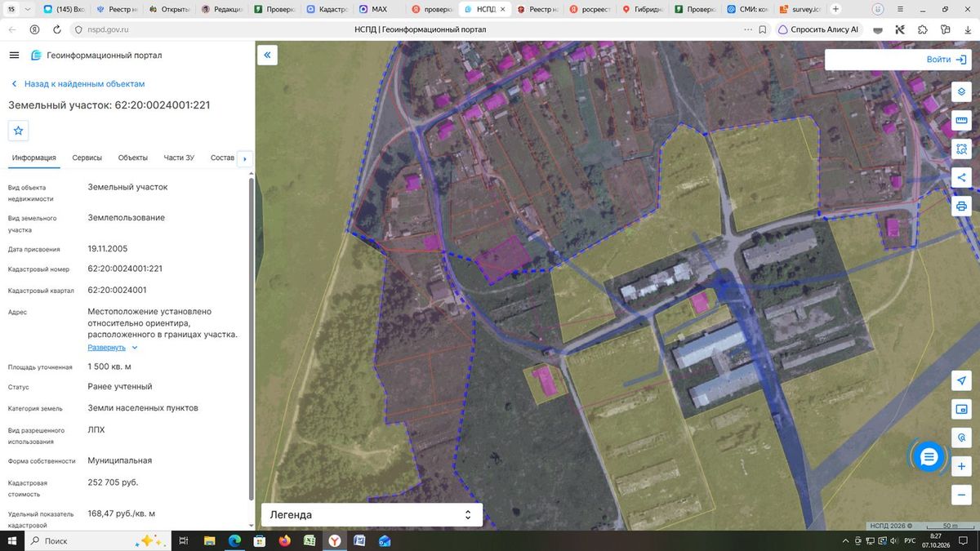Open the chat assistant bubble
Image resolution: width=980 pixels, height=551 pixels.
(929, 457)
